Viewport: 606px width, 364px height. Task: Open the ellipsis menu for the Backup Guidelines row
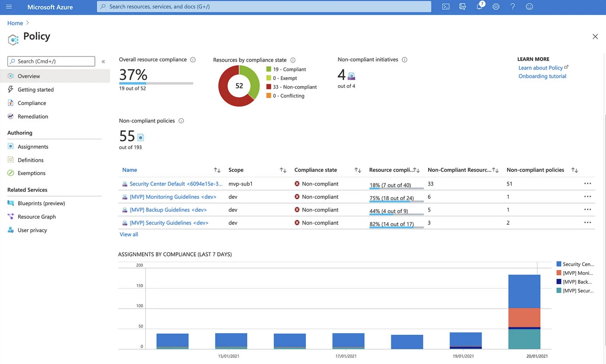click(588, 210)
